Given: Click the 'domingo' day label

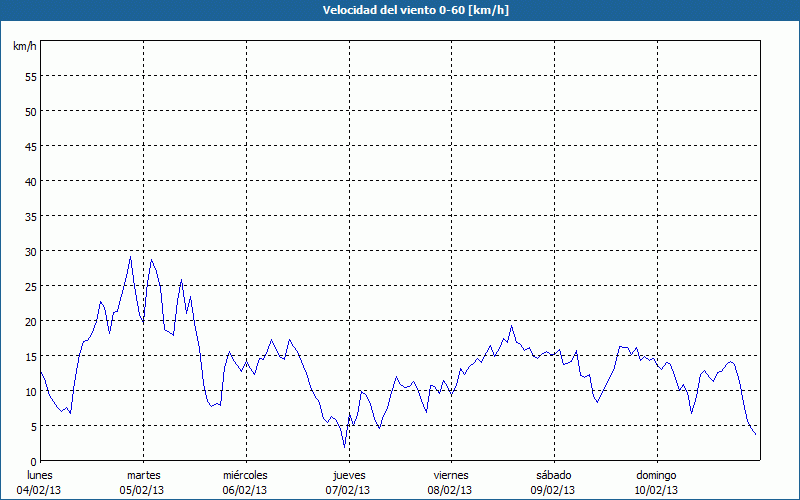Looking at the screenshot, I should coord(655,475).
